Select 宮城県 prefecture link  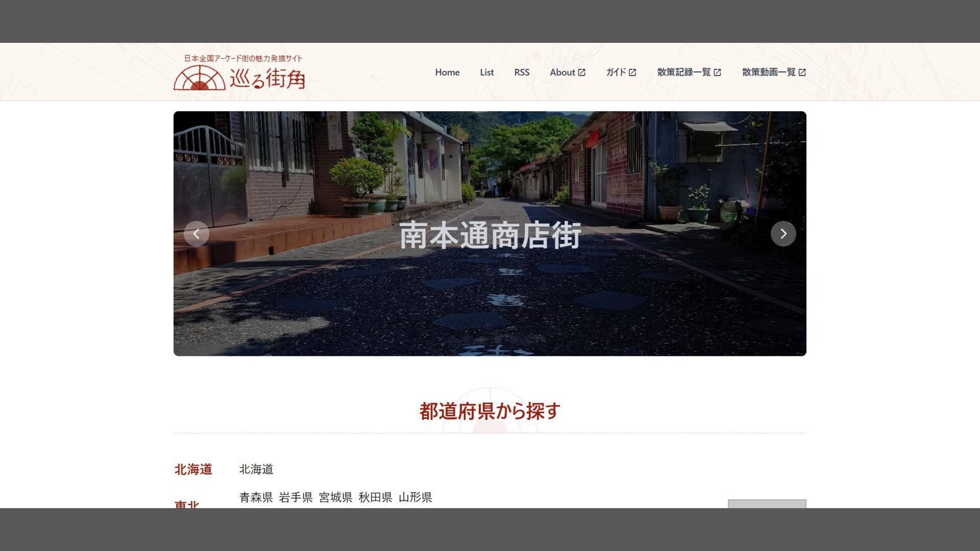335,497
